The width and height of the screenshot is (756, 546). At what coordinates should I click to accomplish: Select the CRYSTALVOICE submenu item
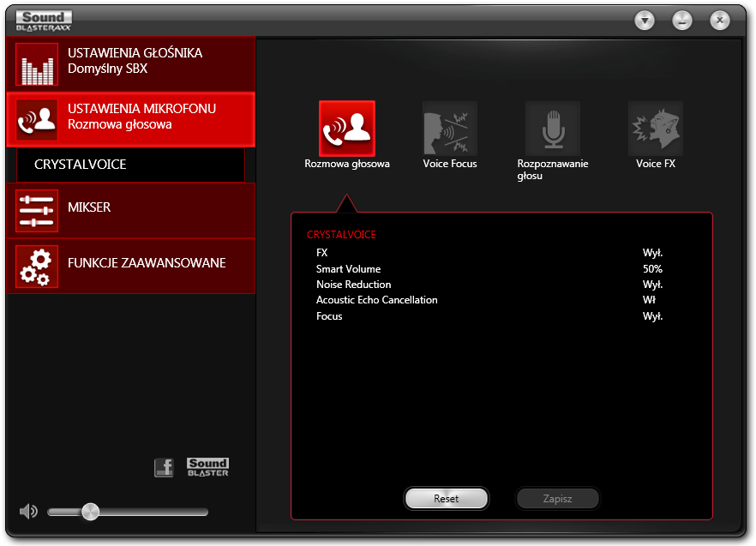pyautogui.click(x=130, y=165)
